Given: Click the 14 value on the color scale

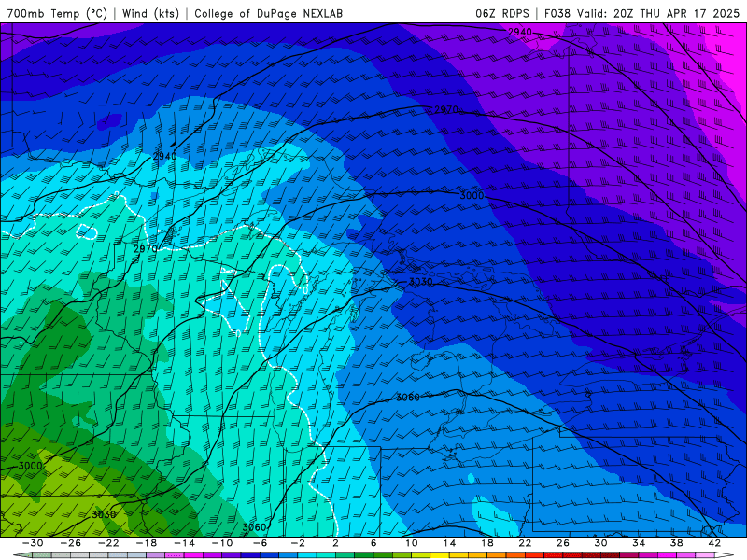Looking at the screenshot, I should point(450,543).
